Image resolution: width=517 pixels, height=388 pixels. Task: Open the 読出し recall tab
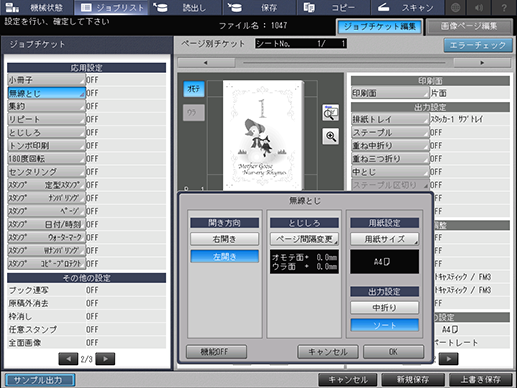tap(185, 7)
